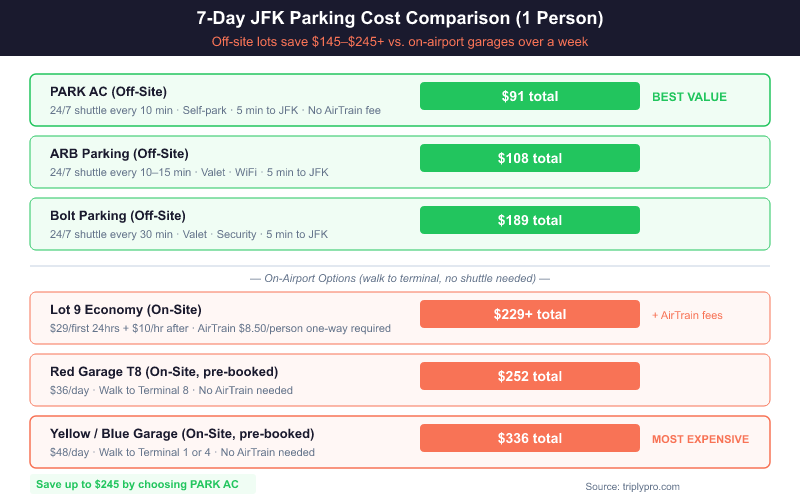Viewport: 800px width, 500px height.
Task: Click the $91 total green bar
Action: (x=529, y=97)
